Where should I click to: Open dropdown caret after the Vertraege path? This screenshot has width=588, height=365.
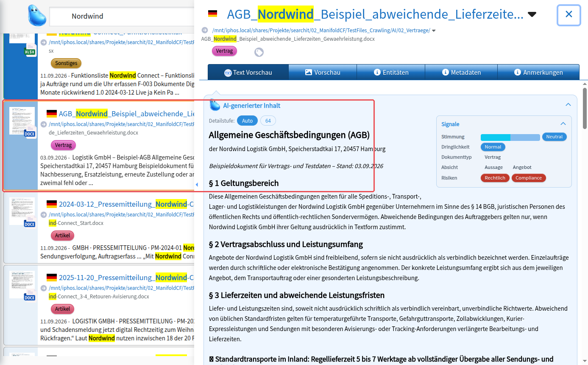[x=434, y=31]
